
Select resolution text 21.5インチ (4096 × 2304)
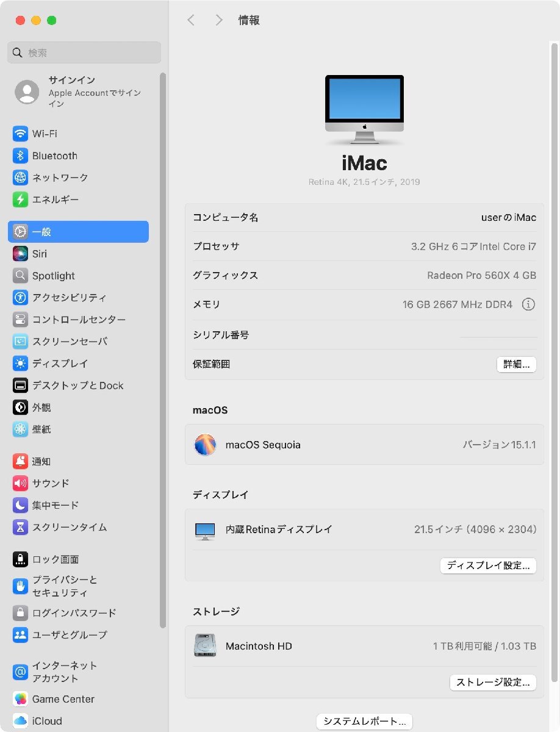click(475, 529)
